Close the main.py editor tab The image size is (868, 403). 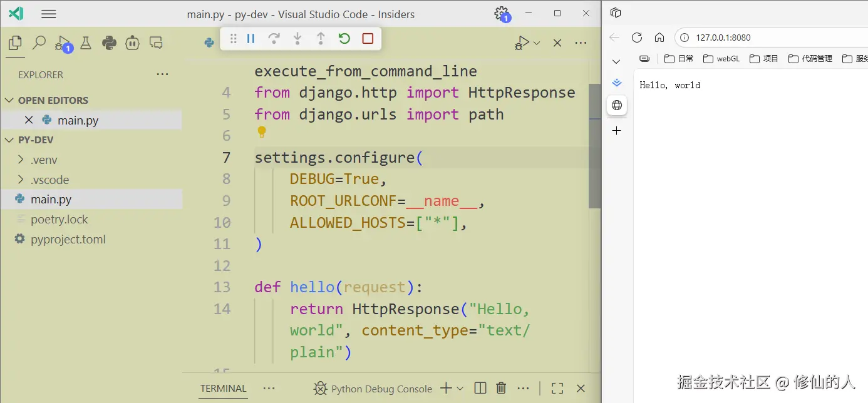pos(557,43)
